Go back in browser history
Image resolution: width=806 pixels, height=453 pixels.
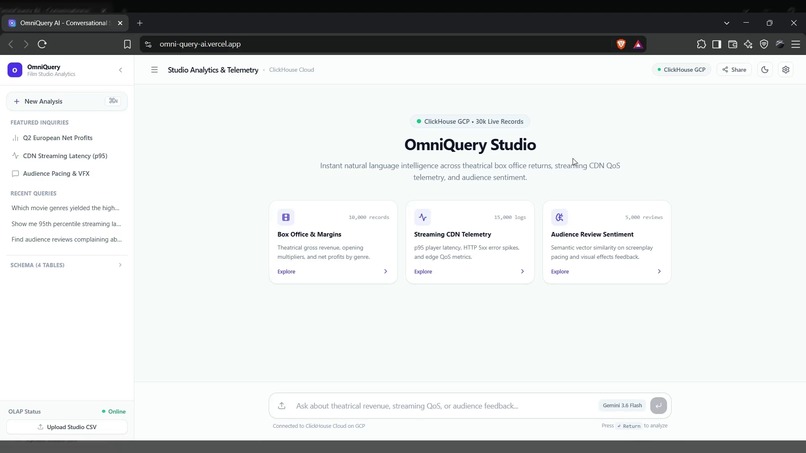click(x=11, y=44)
